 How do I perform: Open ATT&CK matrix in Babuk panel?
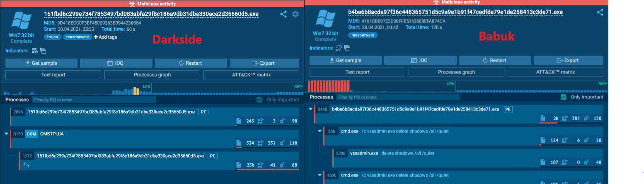(x=556, y=72)
